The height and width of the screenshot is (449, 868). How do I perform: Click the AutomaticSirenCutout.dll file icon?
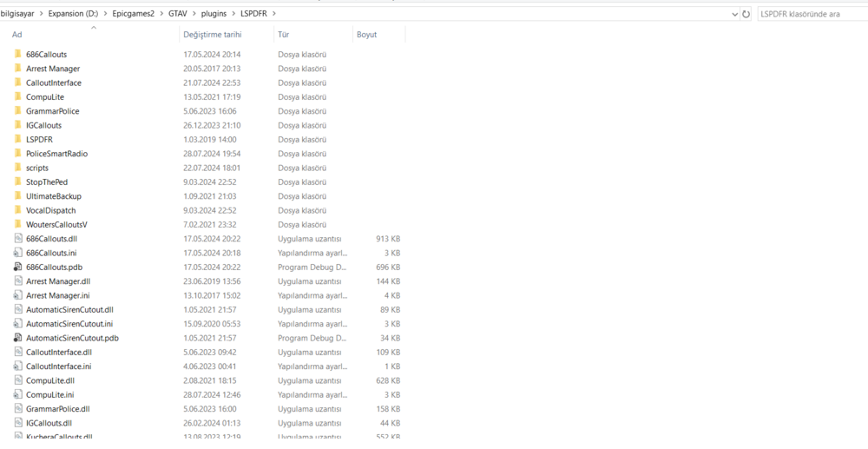[x=17, y=309]
